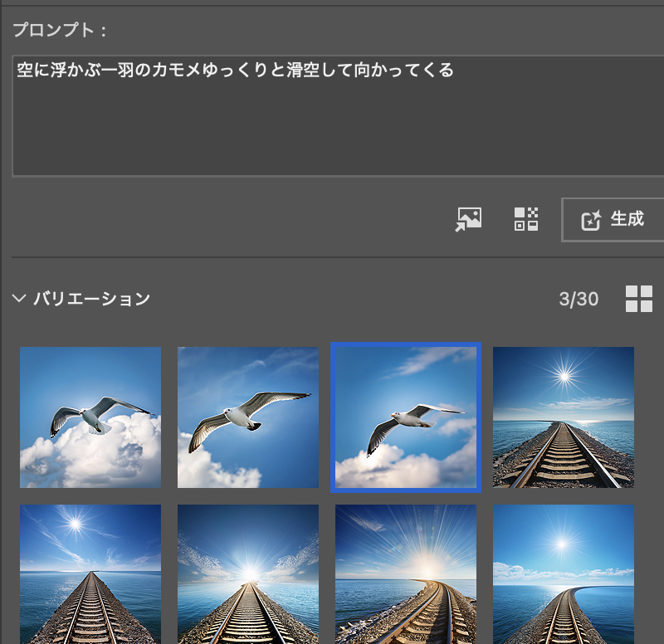Switch variations to grid view icon
This screenshot has height=644, width=664.
point(638,299)
